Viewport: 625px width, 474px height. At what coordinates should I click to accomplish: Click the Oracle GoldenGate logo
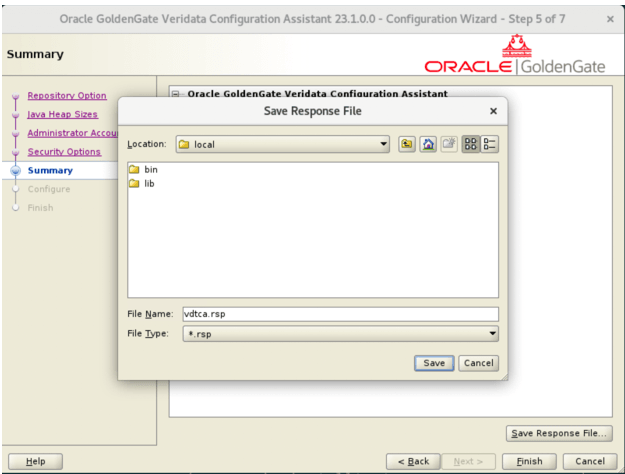click(515, 55)
